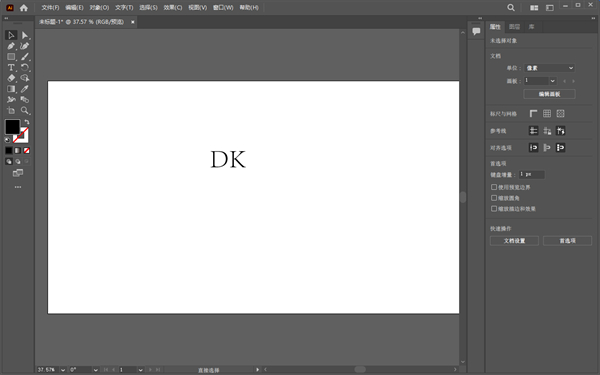
Task: Open the artboard navigation dropdown in status bar
Action: (140, 370)
